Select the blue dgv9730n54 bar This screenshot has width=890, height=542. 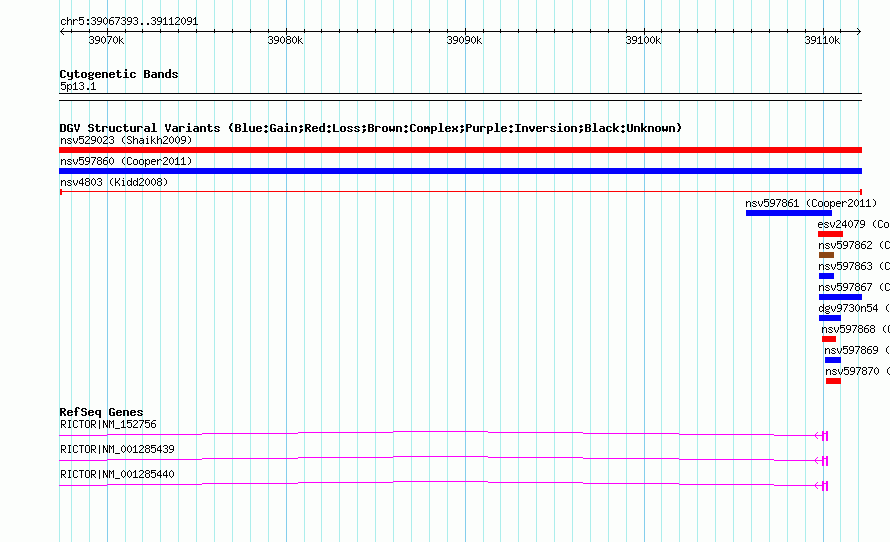(x=830, y=318)
